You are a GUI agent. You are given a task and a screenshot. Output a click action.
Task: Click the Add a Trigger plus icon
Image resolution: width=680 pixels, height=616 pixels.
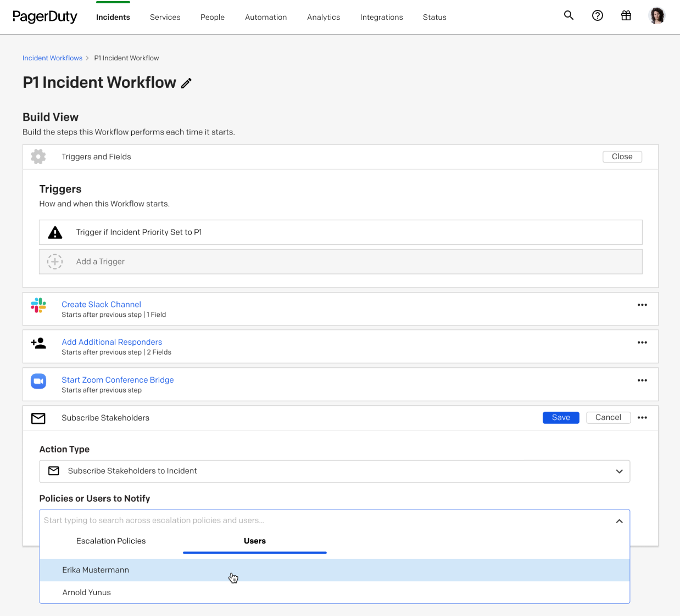coord(55,262)
